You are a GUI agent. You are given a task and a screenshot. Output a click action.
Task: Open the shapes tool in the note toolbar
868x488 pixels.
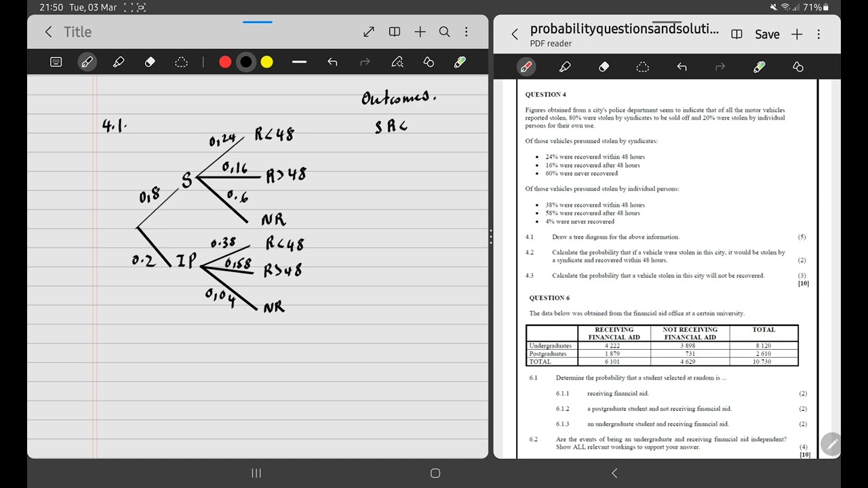coord(429,62)
